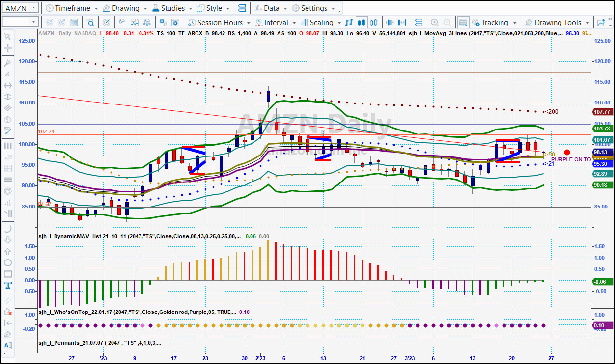Increase the bar spacing
The image size is (615, 364).
click(403, 23)
